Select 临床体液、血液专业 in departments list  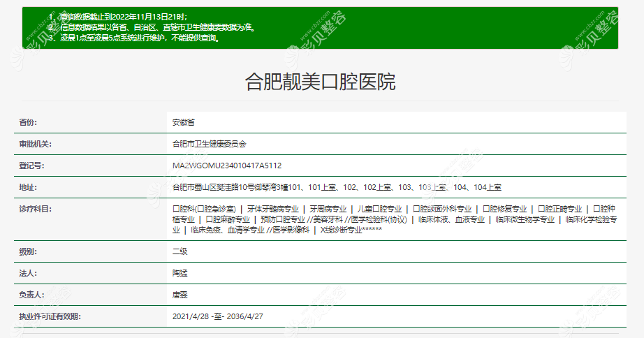coord(451,219)
